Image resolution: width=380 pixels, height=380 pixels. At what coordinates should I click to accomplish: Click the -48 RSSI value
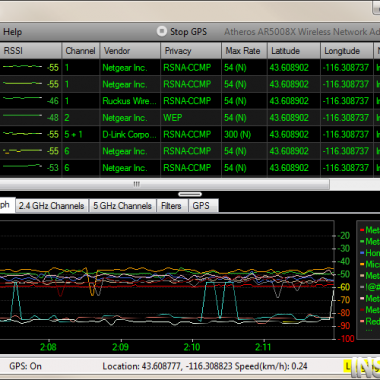pos(53,117)
